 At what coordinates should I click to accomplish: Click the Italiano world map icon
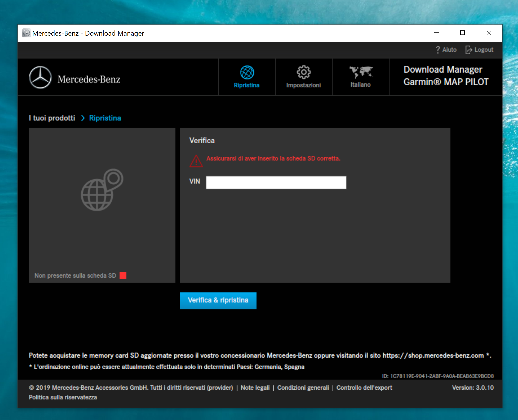(361, 72)
